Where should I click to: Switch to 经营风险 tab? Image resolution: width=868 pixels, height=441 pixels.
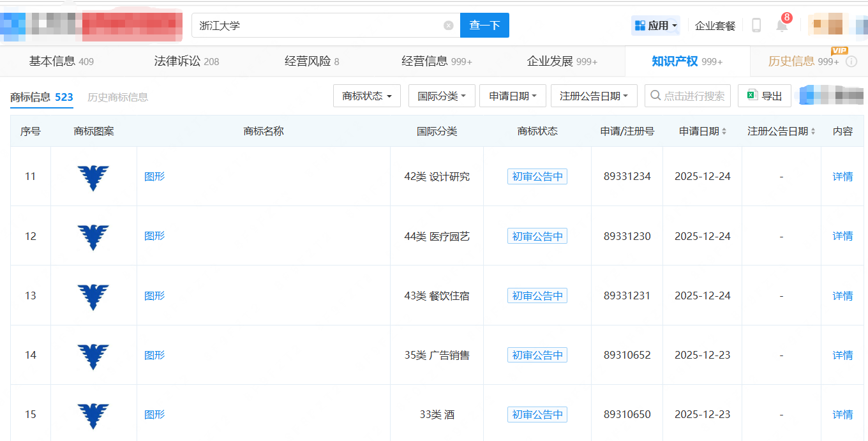[x=312, y=61]
